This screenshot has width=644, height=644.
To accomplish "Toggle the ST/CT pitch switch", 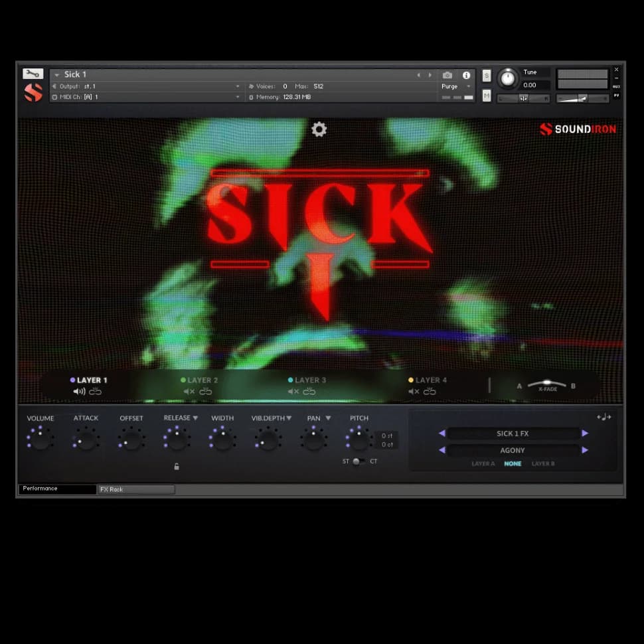I will pos(357,461).
